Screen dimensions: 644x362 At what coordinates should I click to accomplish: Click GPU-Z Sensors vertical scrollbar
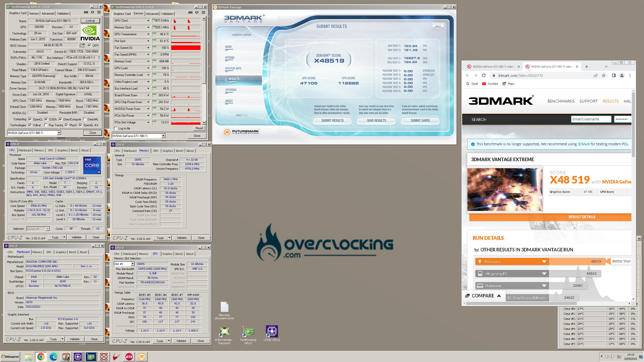[204, 70]
